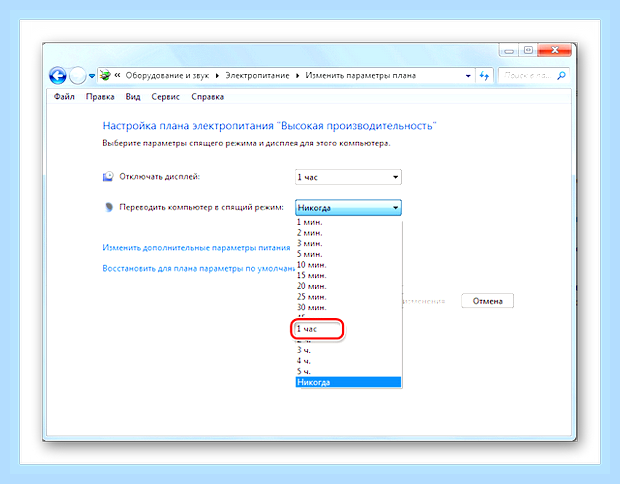This screenshot has width=620, height=484.
Task: Open address bar history dropdown arrow
Action: pos(468,76)
